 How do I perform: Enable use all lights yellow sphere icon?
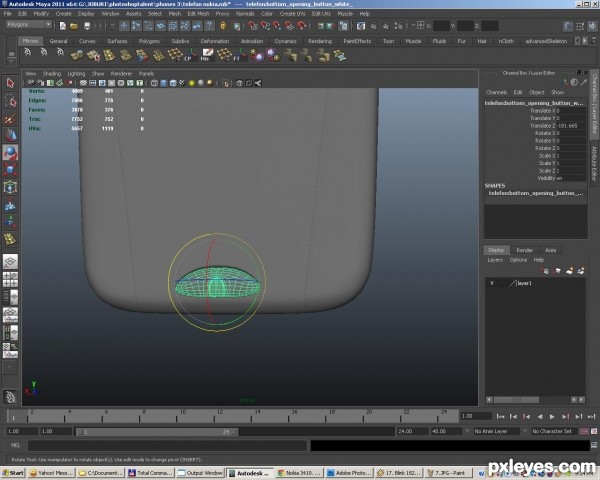coord(191,83)
